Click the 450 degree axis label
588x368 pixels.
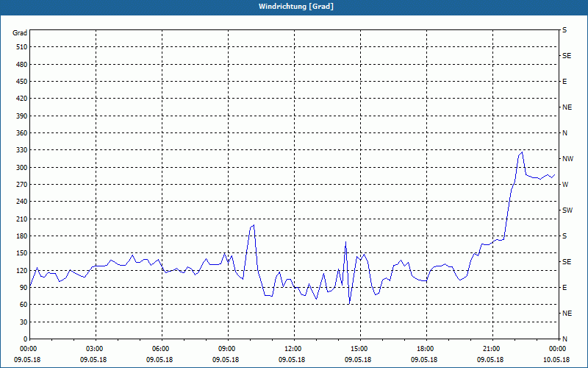coord(22,82)
